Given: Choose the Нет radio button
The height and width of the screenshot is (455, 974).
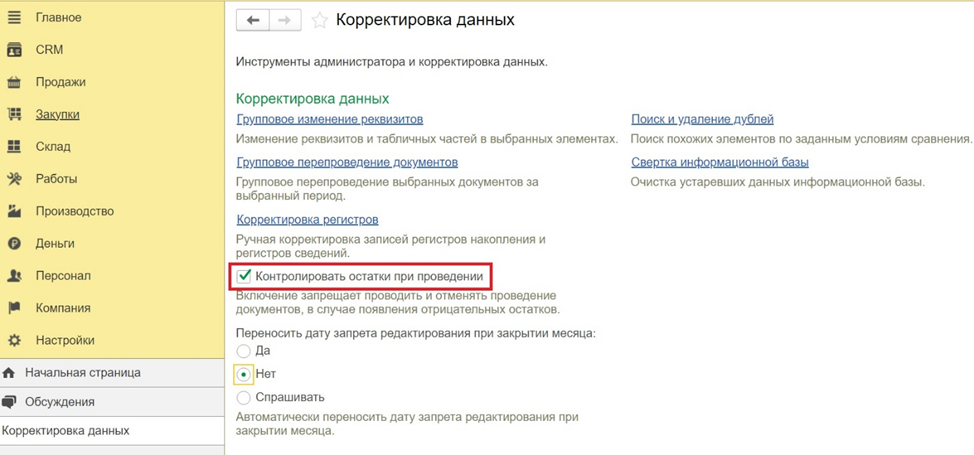Looking at the screenshot, I should pos(243,374).
